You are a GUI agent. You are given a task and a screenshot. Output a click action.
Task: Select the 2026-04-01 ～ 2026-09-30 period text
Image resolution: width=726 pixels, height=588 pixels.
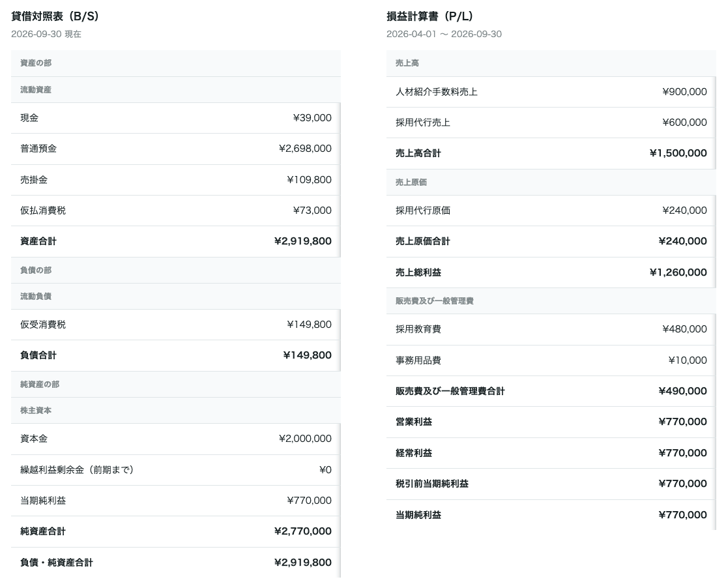tap(444, 34)
